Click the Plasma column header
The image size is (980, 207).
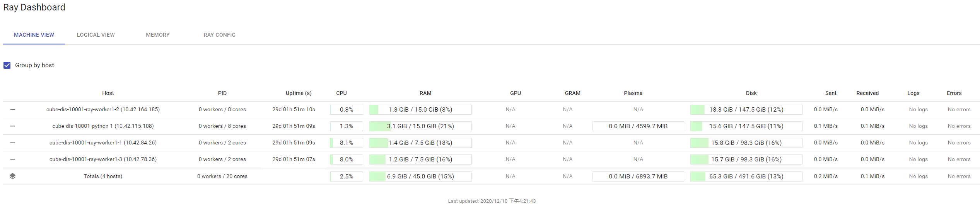[x=633, y=93]
